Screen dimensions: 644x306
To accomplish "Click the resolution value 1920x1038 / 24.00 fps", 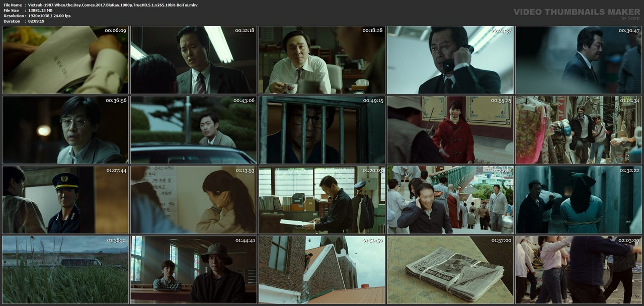I will click(49, 16).
